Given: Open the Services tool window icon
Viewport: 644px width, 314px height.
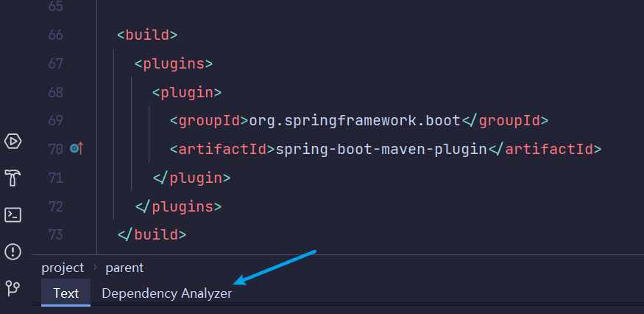Looking at the screenshot, I should click(x=13, y=142).
